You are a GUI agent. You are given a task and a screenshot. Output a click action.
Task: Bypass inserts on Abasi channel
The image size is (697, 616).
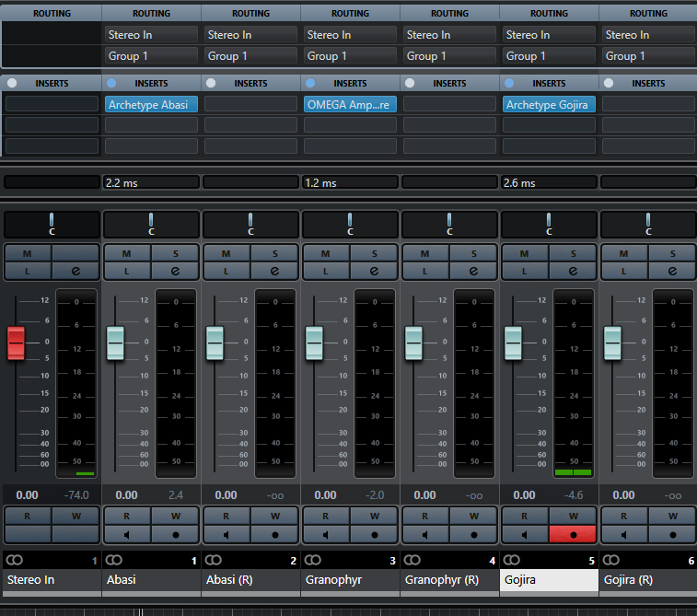[111, 83]
